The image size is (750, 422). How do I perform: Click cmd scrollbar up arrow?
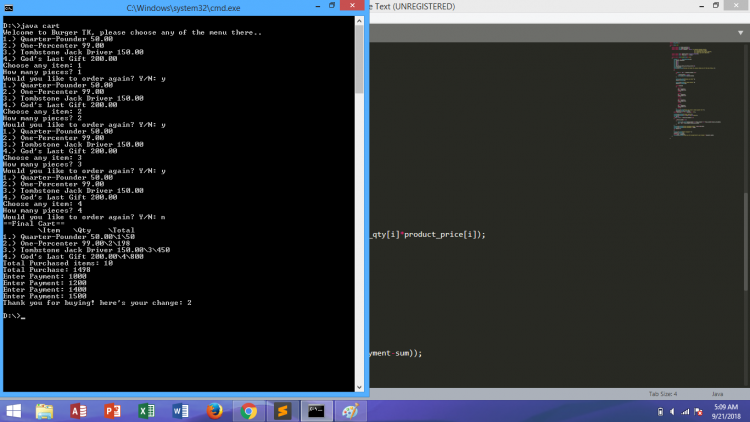coord(359,21)
